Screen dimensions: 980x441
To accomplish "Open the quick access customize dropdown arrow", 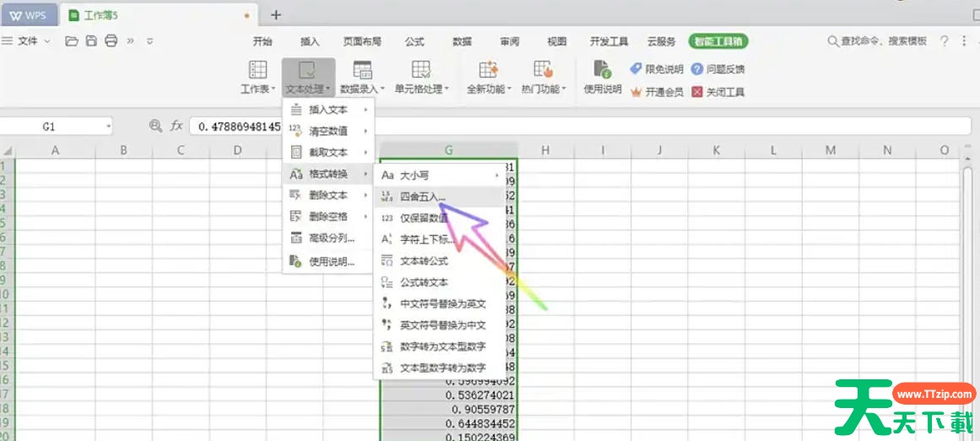I will (150, 41).
